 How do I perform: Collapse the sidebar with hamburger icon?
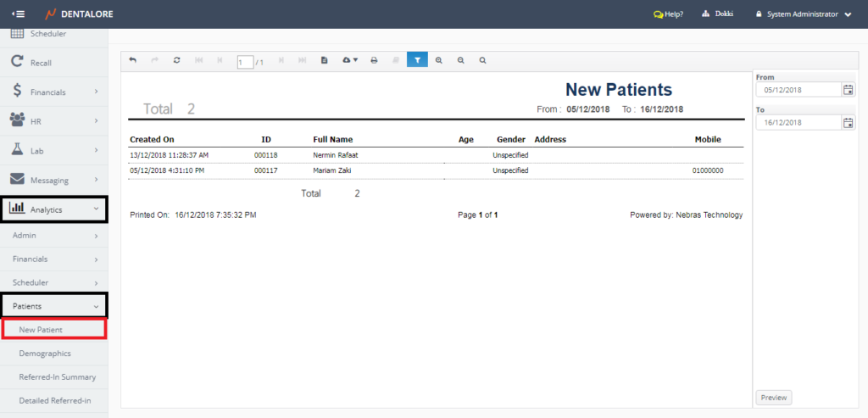(18, 14)
